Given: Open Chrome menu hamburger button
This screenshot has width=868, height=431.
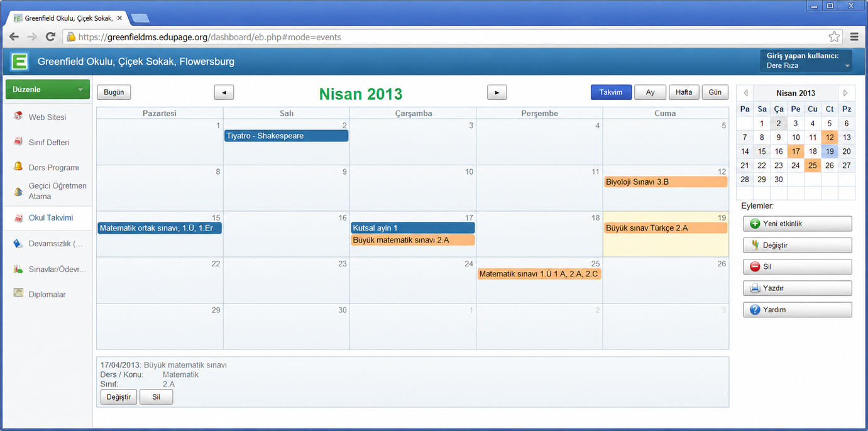Looking at the screenshot, I should [x=854, y=37].
